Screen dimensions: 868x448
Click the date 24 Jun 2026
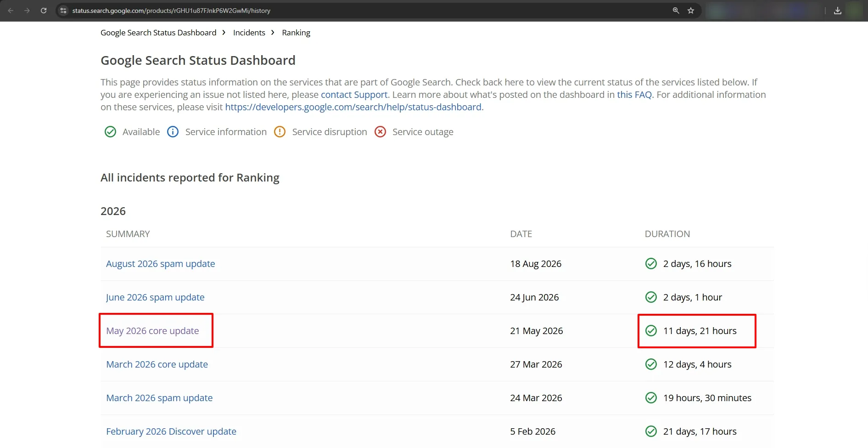[x=534, y=297]
